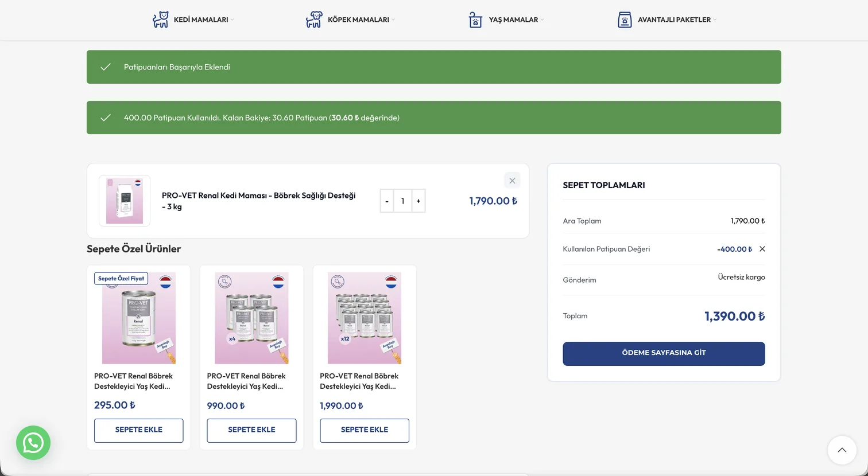Viewport: 868px width, 476px height.
Task: Open the PRO-VET Renal Kedi Maması 3 kg product link
Action: tap(259, 201)
